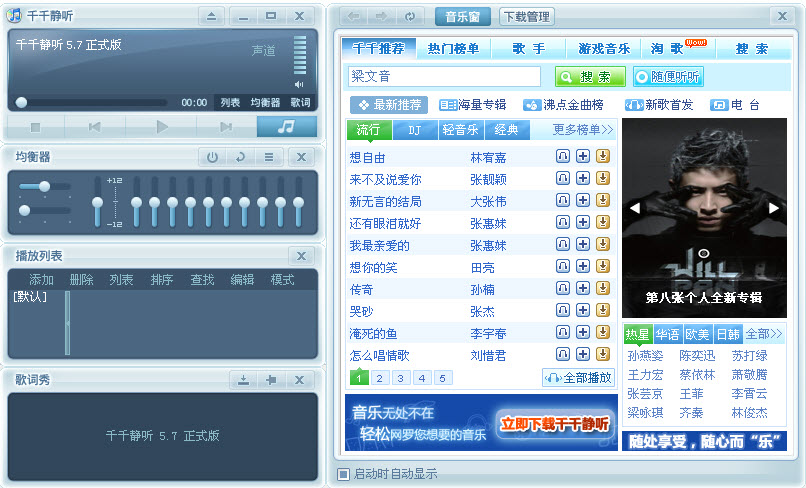Go to page 3 of the chart
806x488 pixels.
point(400,378)
